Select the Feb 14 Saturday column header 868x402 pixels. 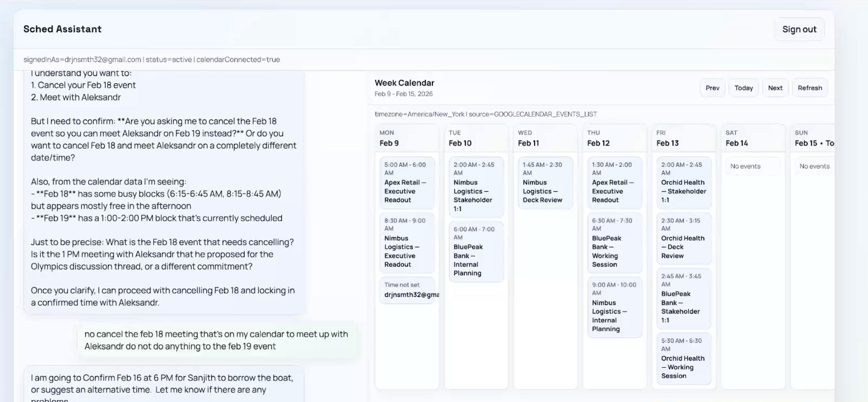753,138
